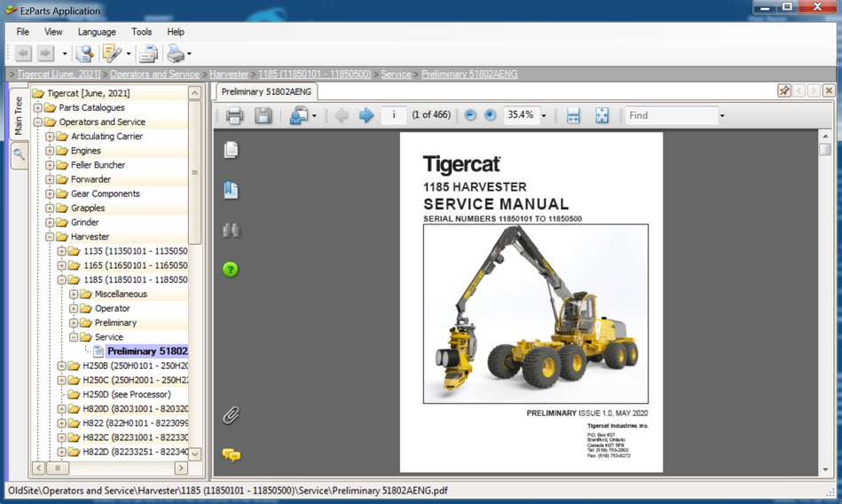Open the Tools menu
842x504 pixels.
(142, 32)
